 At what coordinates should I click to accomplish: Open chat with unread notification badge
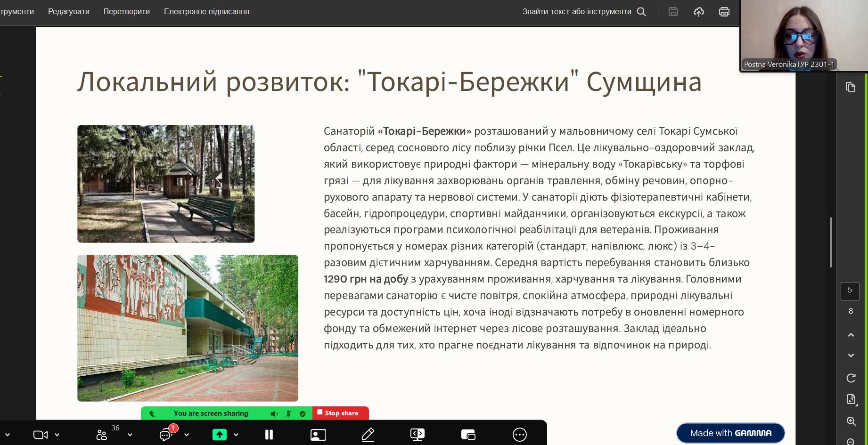(x=166, y=435)
